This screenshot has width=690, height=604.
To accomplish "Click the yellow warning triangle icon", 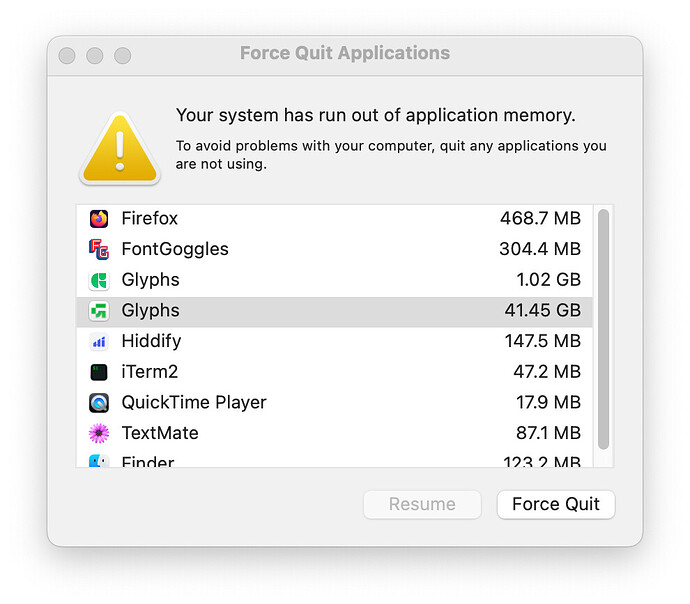I will tap(120, 149).
